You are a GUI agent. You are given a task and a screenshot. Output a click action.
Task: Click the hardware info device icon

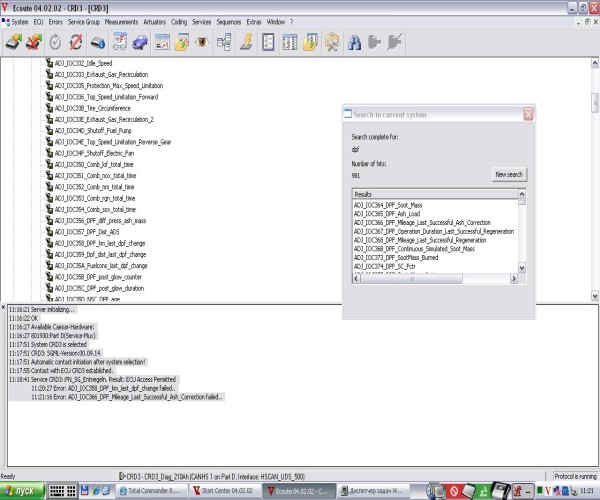[98, 42]
